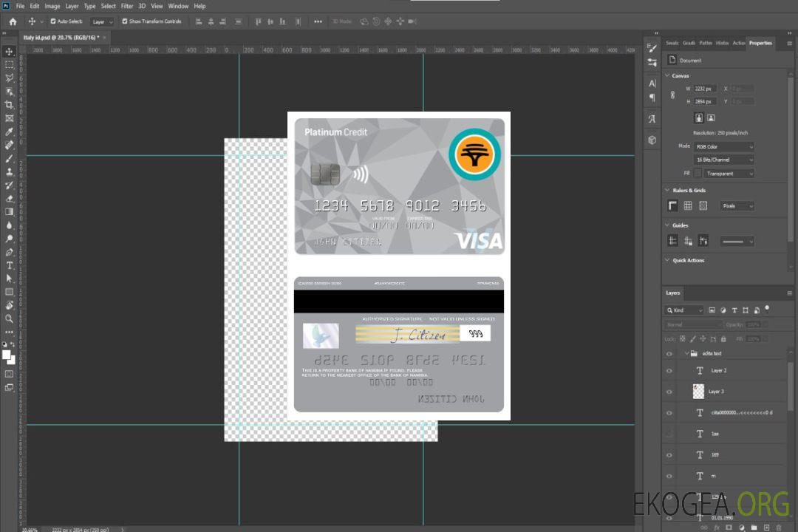Click the Home icon in options bar

pos(13,21)
